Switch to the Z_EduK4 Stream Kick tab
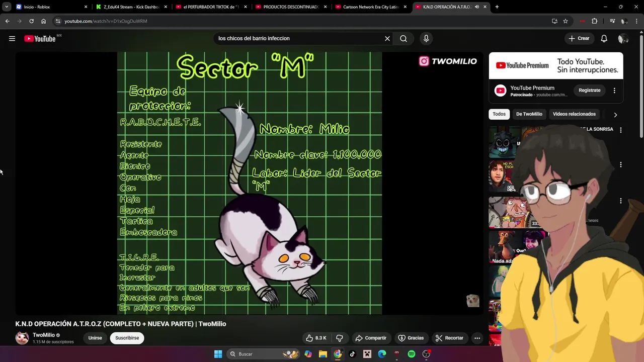The width and height of the screenshot is (644, 362). pyautogui.click(x=131, y=7)
